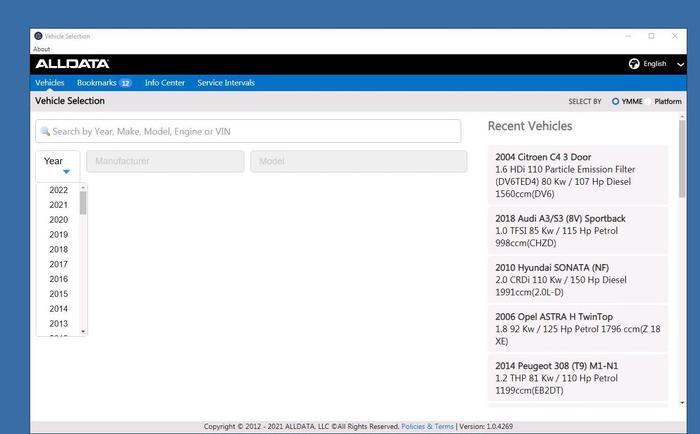This screenshot has height=434, width=700.
Task: Click the Vehicle Selection window icon
Action: [38, 36]
